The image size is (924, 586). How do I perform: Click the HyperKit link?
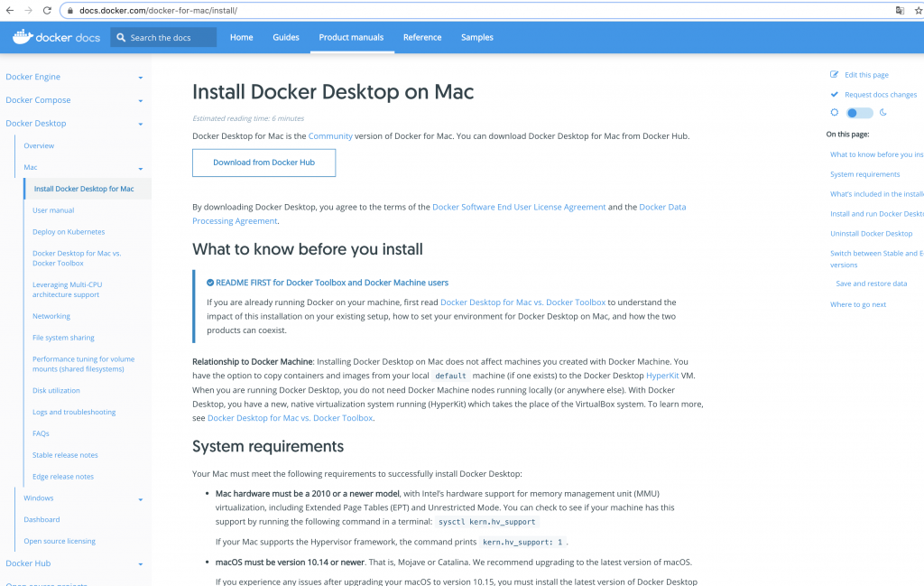click(x=662, y=376)
